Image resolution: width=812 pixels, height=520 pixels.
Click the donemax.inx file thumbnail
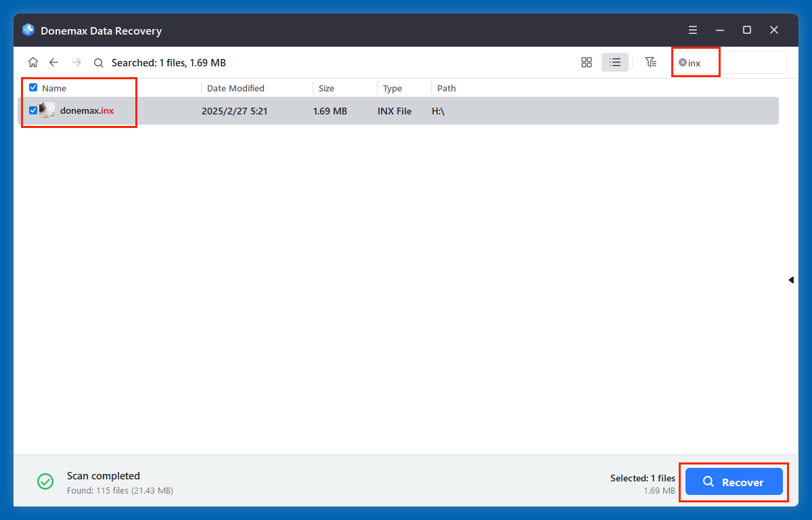(47, 110)
